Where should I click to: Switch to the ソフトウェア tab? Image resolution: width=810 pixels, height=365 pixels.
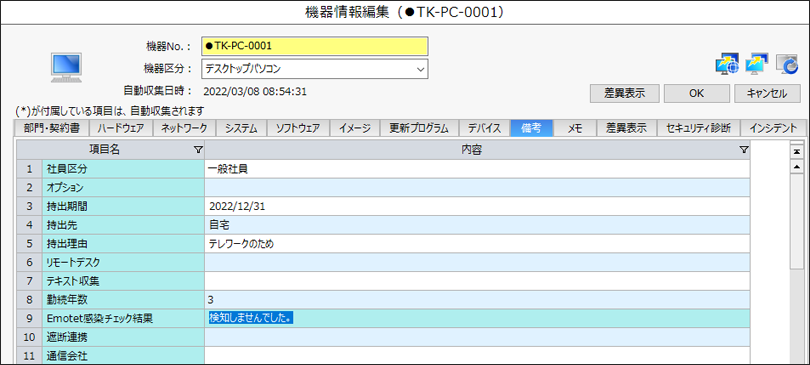[298, 128]
